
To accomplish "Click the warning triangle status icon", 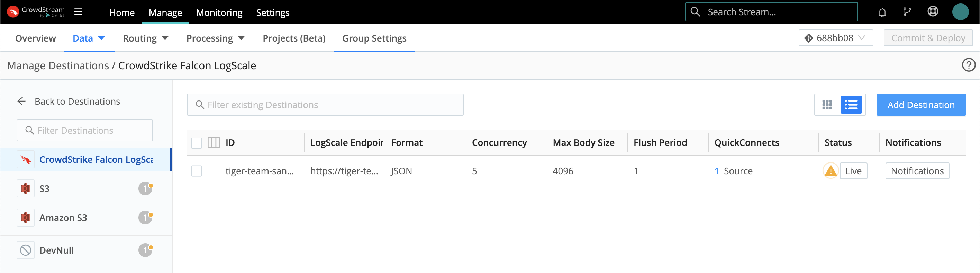I will [x=831, y=171].
